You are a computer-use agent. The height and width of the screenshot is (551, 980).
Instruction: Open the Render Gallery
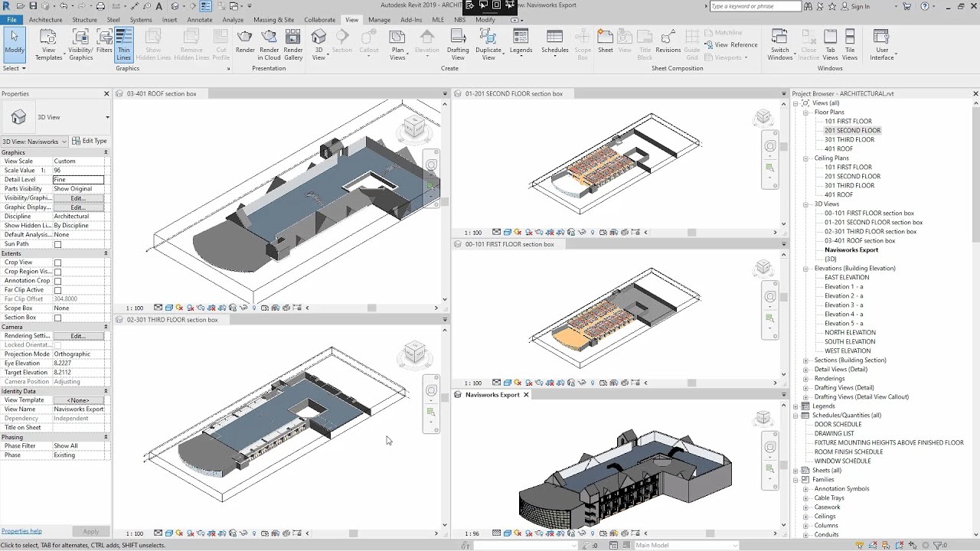[x=293, y=44]
